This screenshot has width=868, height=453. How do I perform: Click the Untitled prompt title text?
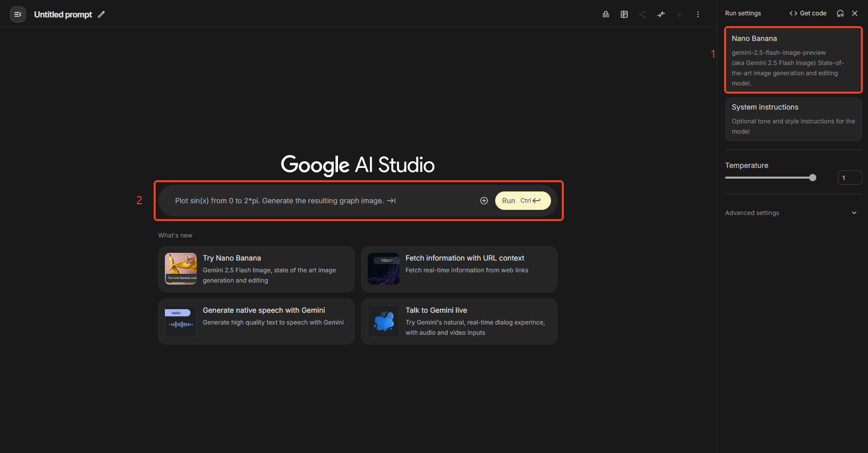63,14
